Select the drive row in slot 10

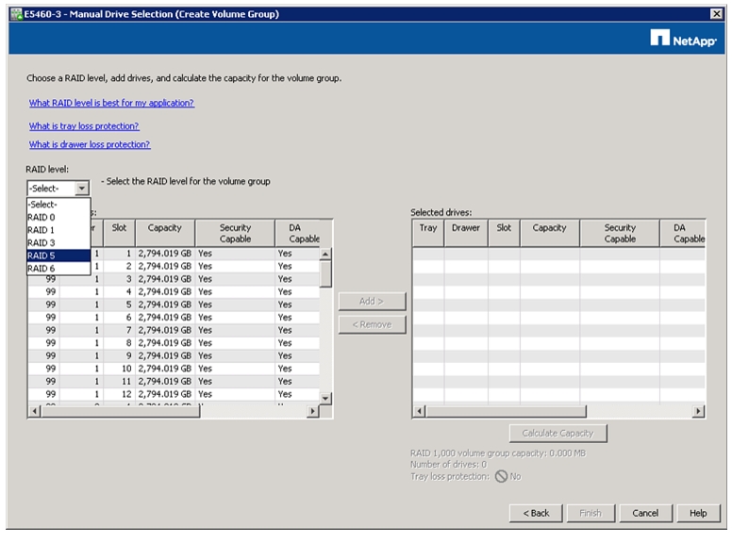(x=174, y=369)
